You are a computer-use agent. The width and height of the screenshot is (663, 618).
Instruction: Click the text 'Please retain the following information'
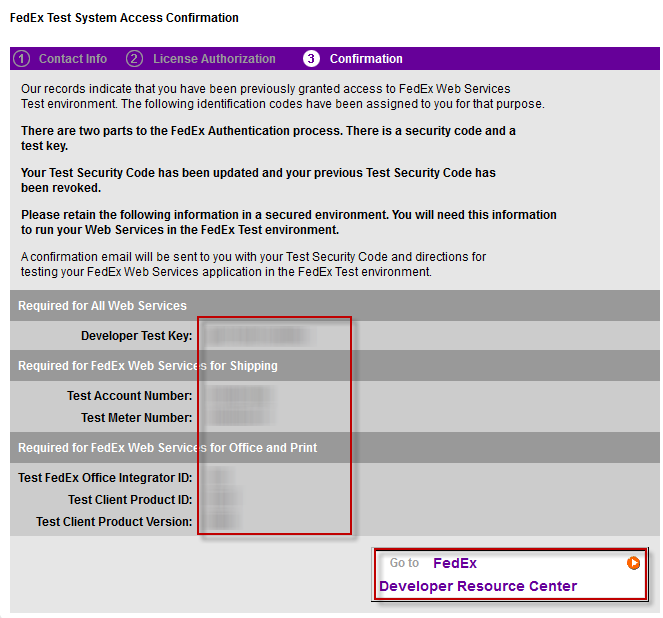[x=289, y=222]
